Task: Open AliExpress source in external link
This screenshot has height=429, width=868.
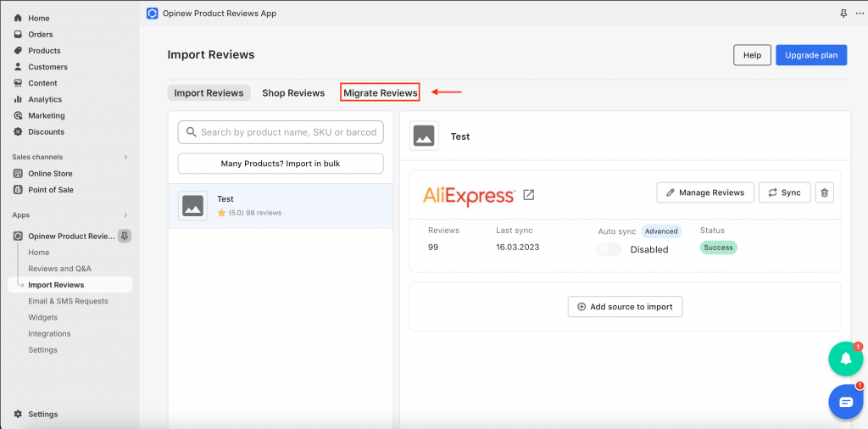Action: 529,195
